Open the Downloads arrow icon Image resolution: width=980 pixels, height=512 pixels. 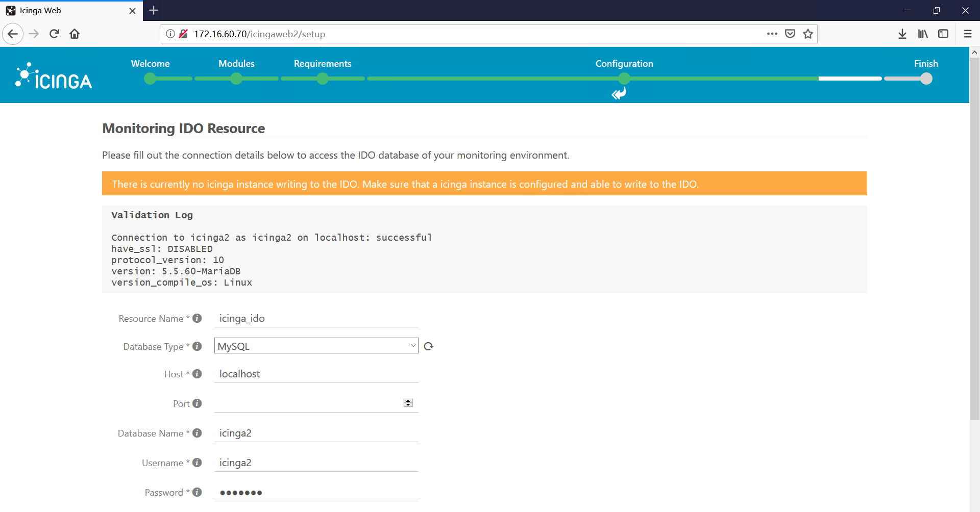[902, 34]
